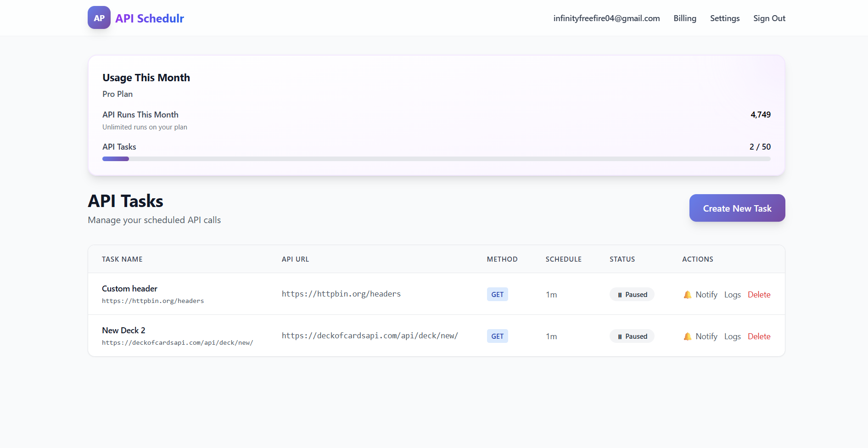Image resolution: width=868 pixels, height=448 pixels.
Task: Click the Paused badge for Custom header
Action: (x=632, y=294)
